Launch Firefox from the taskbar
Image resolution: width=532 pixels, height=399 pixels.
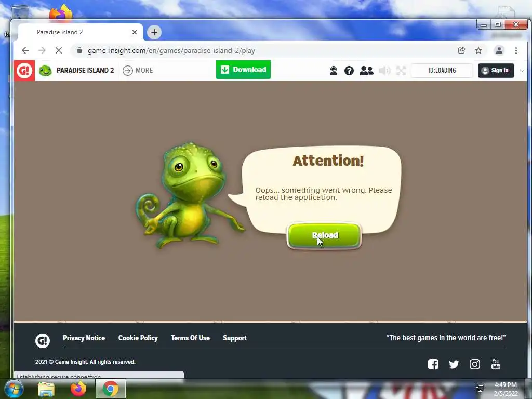coord(78,389)
